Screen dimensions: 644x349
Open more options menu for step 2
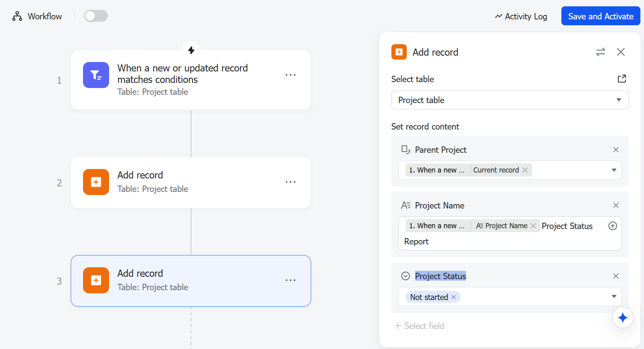coord(291,182)
